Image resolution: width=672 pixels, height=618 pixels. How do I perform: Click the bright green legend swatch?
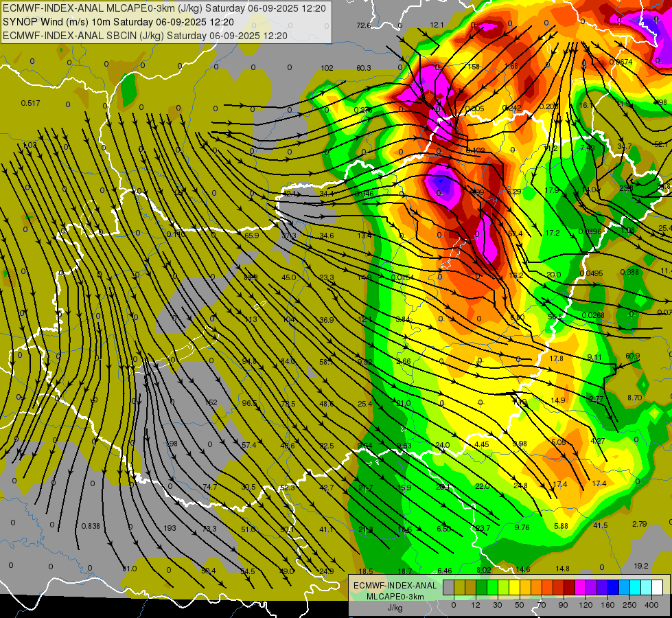click(493, 588)
